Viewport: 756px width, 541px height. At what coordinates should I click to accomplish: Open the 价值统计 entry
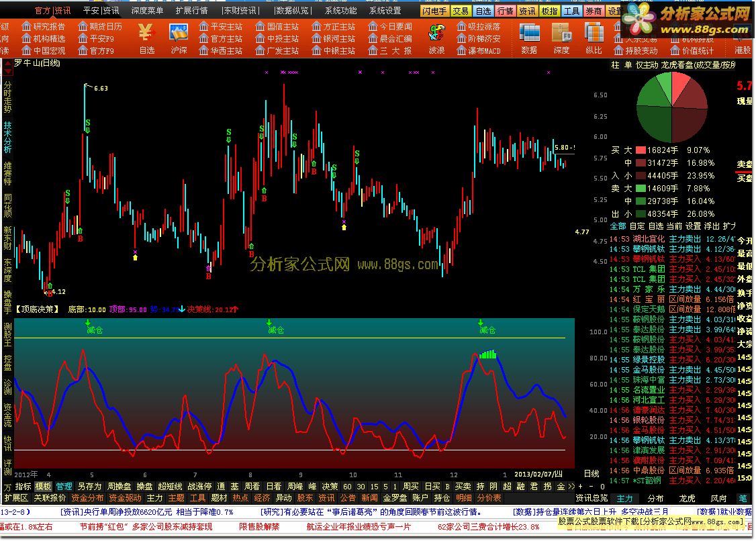point(692,50)
